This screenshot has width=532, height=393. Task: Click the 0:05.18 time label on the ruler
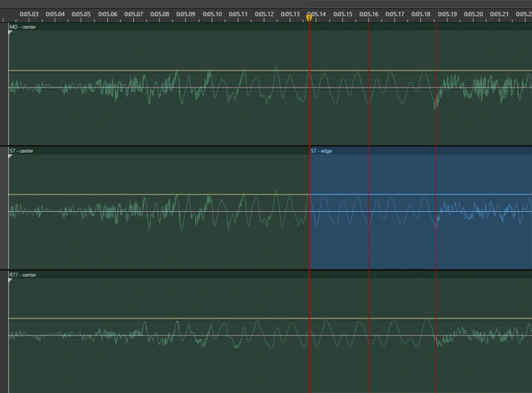coord(421,14)
